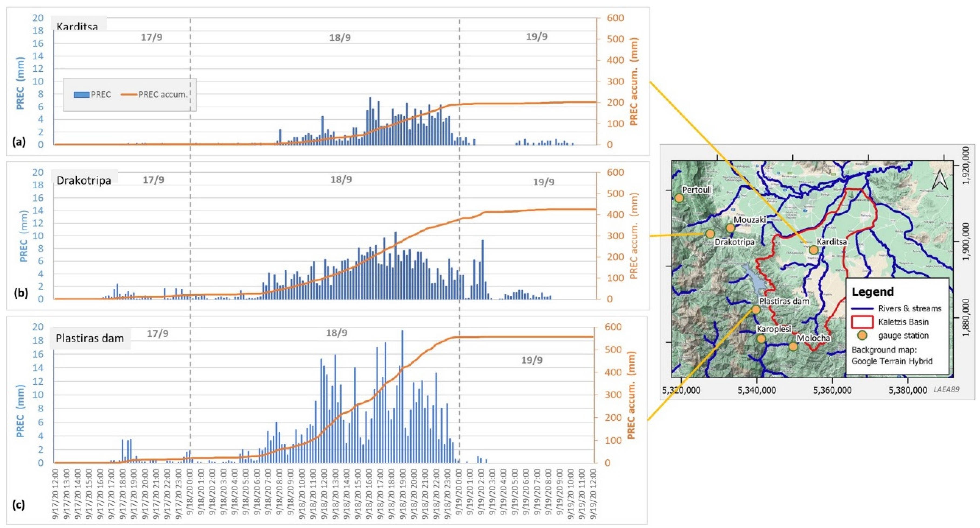Click the 'Google Terrain Hybrid' text

tap(892, 361)
